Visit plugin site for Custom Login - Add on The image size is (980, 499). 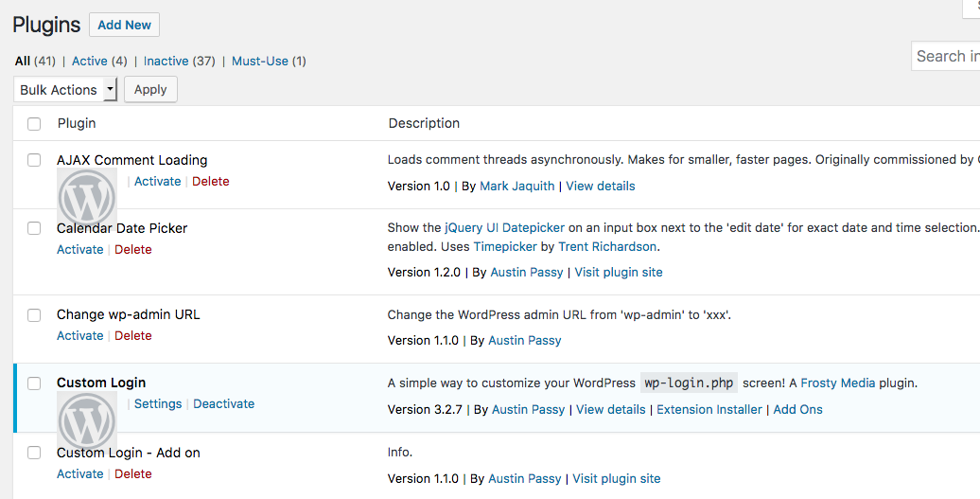pyautogui.click(x=616, y=478)
